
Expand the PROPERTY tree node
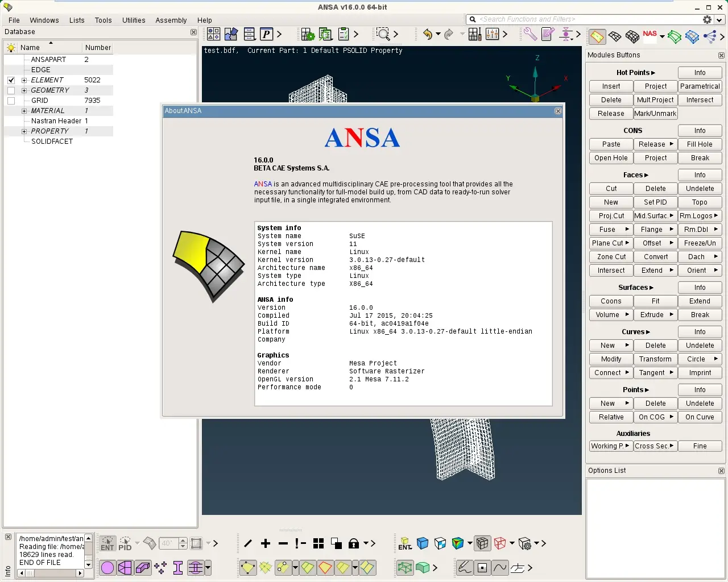[24, 131]
